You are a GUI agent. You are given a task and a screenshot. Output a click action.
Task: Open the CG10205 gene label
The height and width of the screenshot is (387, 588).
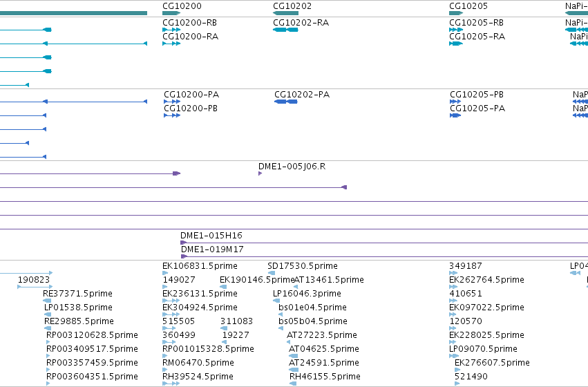(468, 6)
